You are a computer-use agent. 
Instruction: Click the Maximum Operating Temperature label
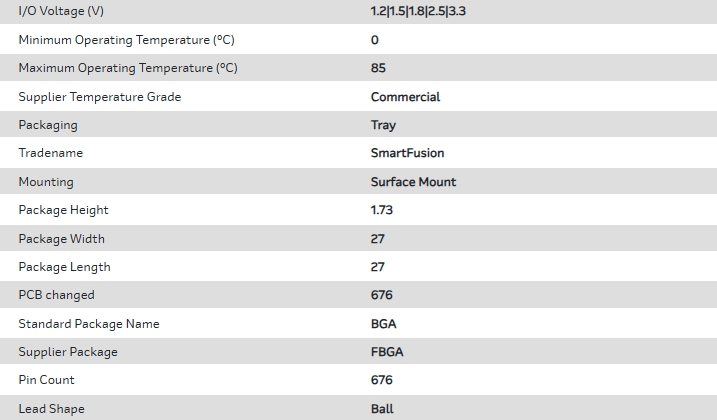click(x=128, y=68)
